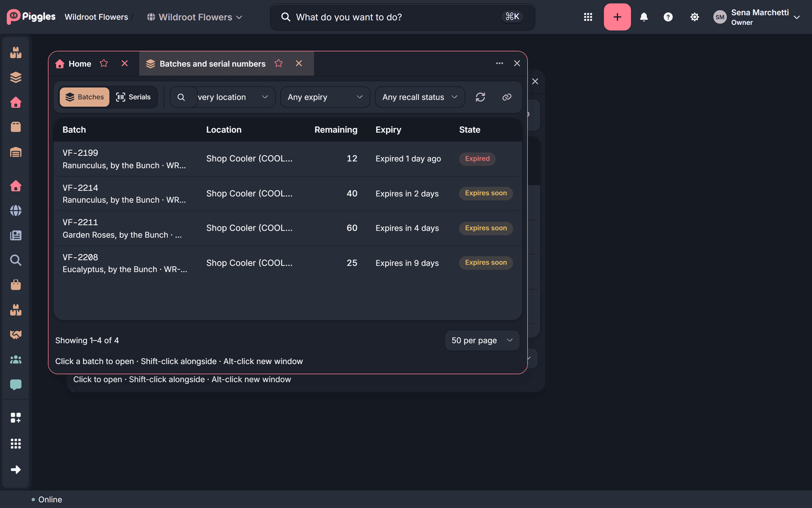Open the handshake icon in sidebar

(16, 335)
